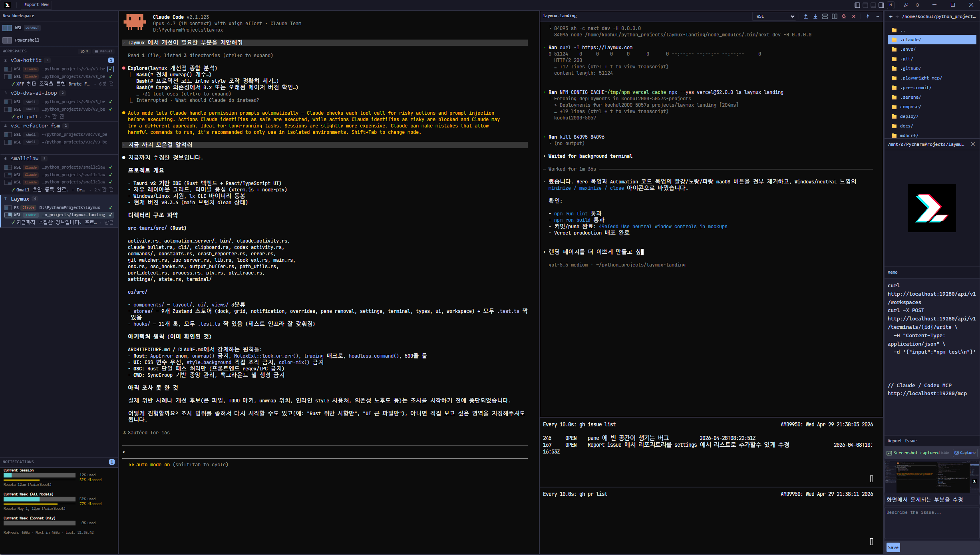Viewport: 980px width, 555px height.
Task: Expand the v3c-refactor-fsm workspace
Action: pyautogui.click(x=35, y=125)
